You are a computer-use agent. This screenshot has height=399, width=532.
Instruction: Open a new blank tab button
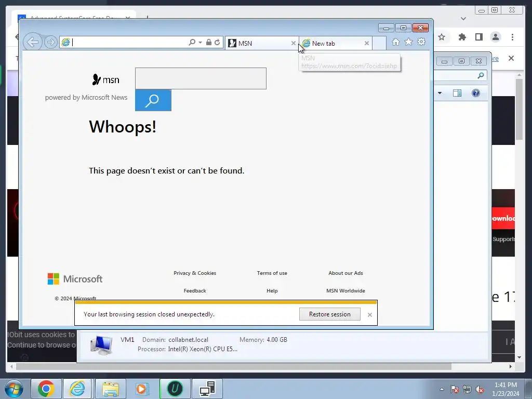pos(379,43)
